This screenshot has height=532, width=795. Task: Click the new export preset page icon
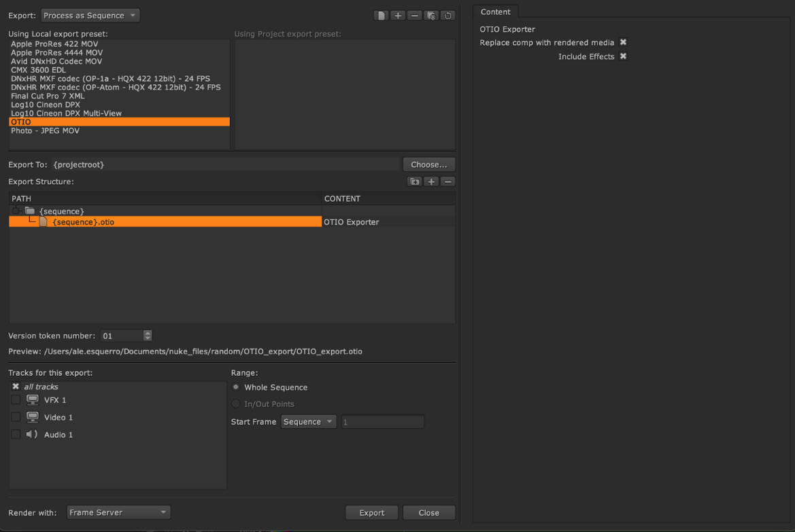tap(382, 15)
